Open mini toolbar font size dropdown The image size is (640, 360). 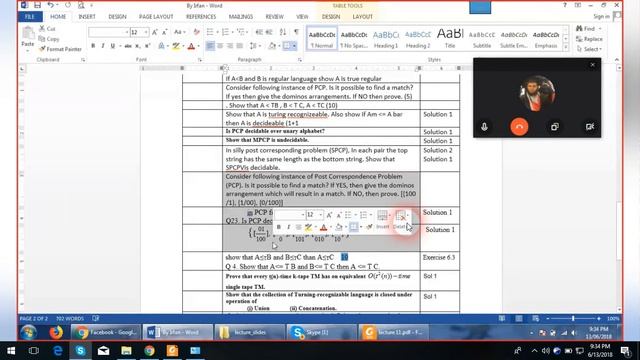[321, 215]
